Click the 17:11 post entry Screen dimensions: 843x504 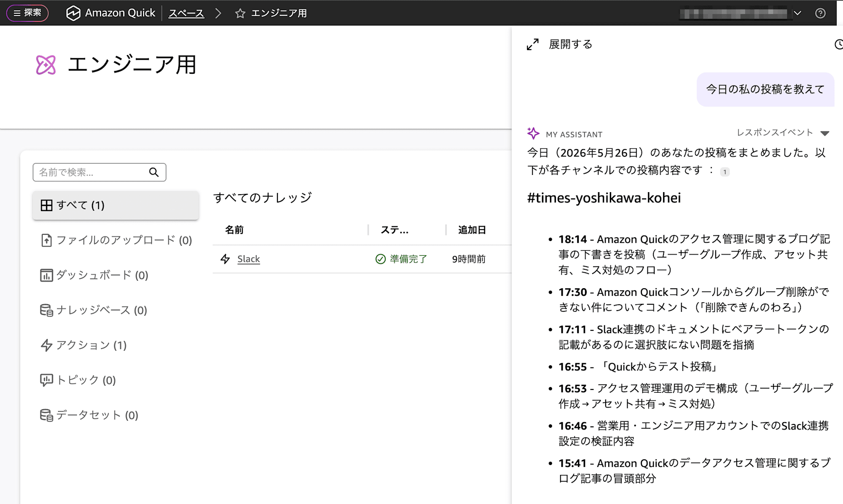pyautogui.click(x=694, y=337)
